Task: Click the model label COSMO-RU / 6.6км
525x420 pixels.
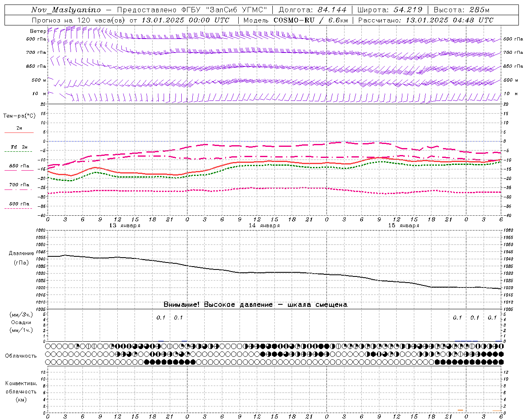Action: coord(310,20)
